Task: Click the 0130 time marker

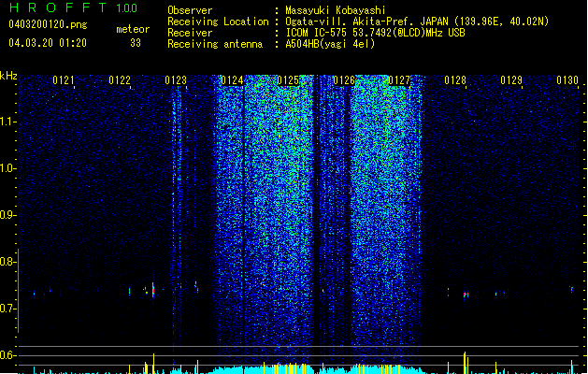Action: click(x=567, y=80)
